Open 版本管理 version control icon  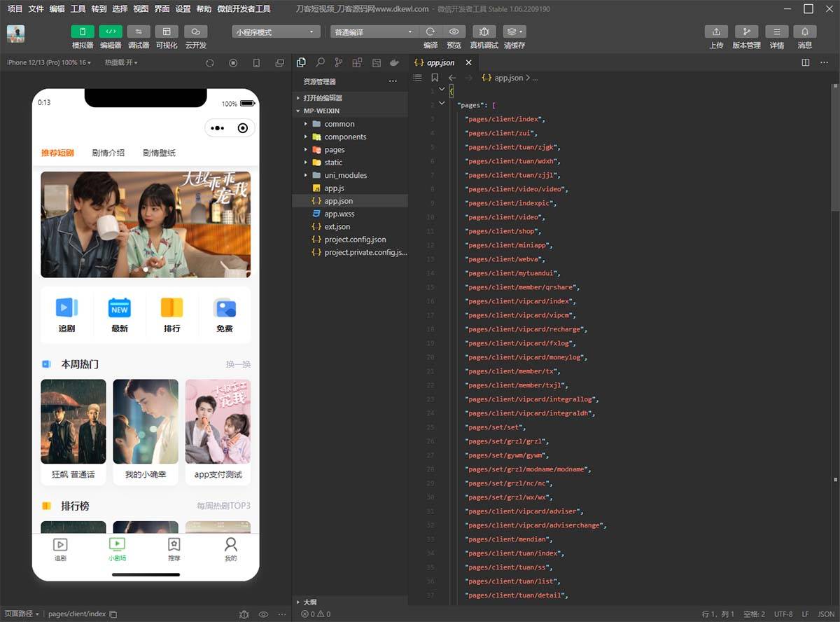746,32
